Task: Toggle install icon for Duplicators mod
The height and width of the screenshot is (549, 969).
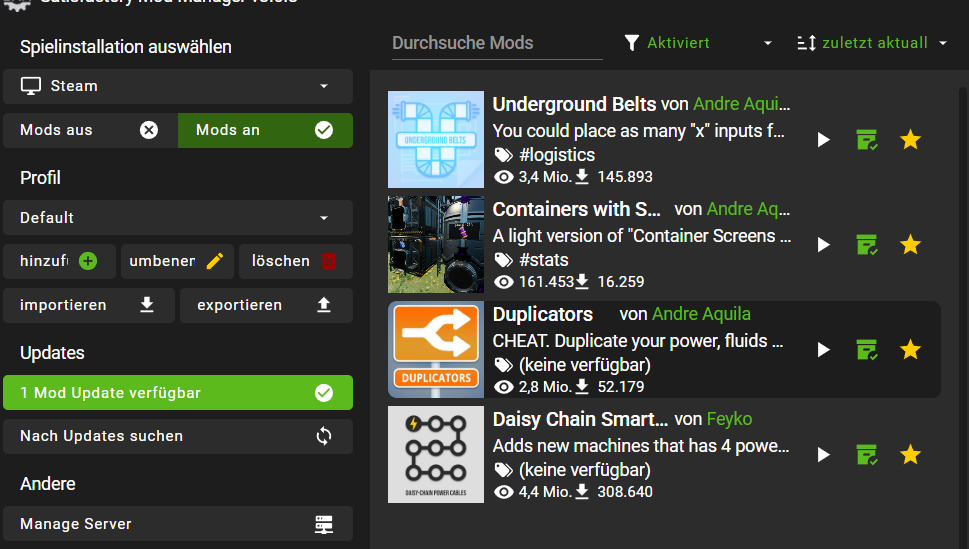Action: [x=867, y=350]
